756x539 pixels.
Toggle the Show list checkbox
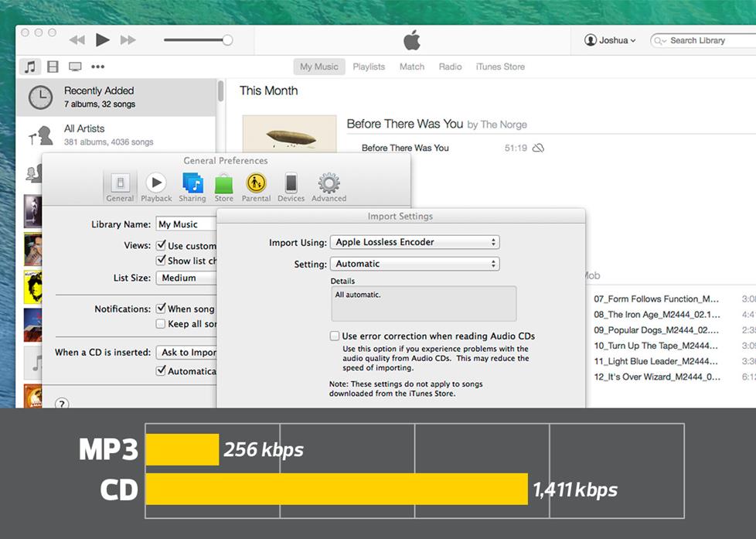pos(161,261)
